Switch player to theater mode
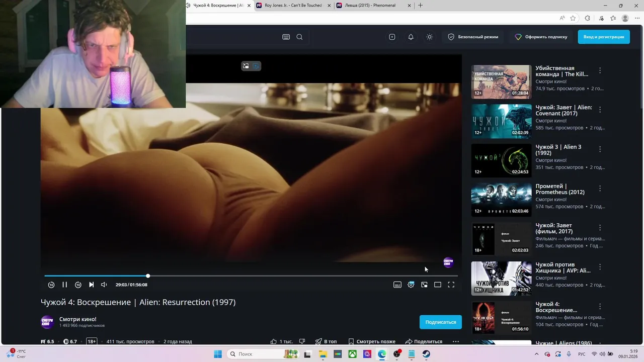 [x=438, y=285]
